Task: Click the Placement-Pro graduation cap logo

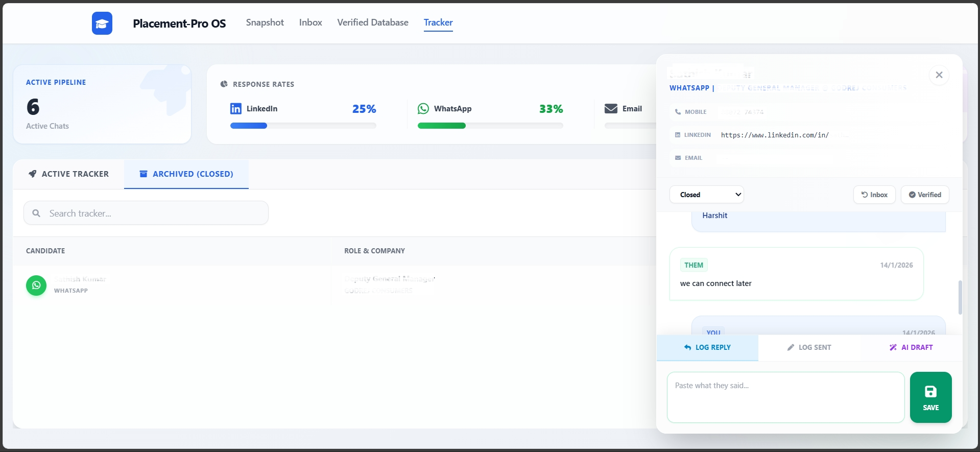Action: pos(102,23)
